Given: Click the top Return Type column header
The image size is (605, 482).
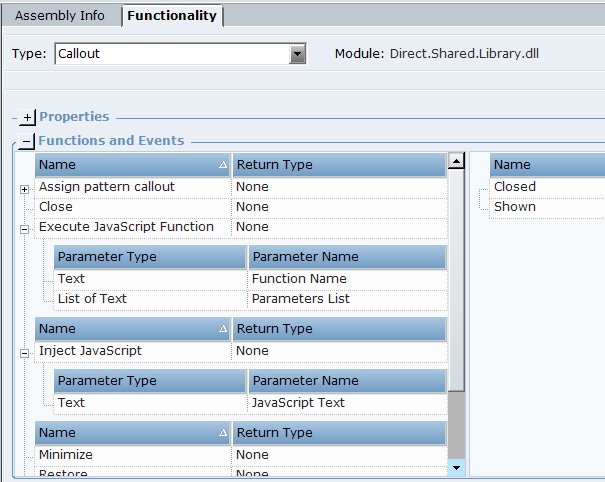Looking at the screenshot, I should pos(338,165).
